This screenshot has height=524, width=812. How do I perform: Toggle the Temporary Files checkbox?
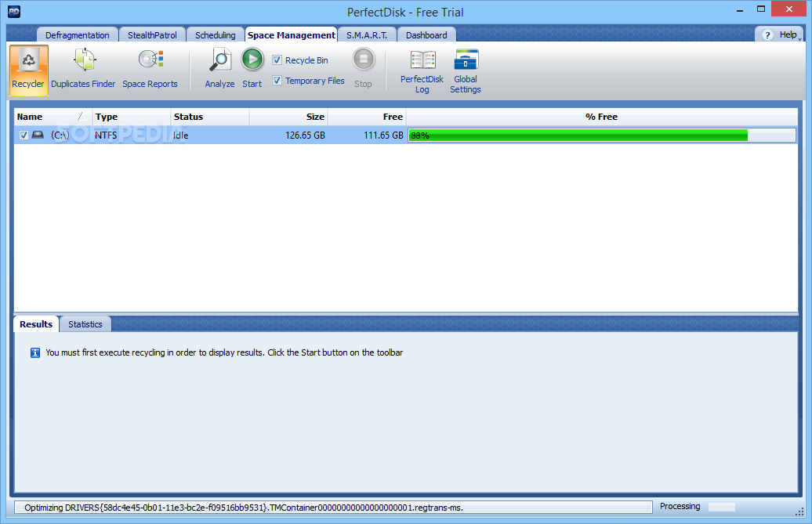[277, 80]
